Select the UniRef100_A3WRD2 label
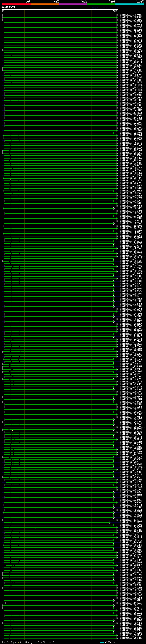This screenshot has height=644, width=146. pos(131,211)
